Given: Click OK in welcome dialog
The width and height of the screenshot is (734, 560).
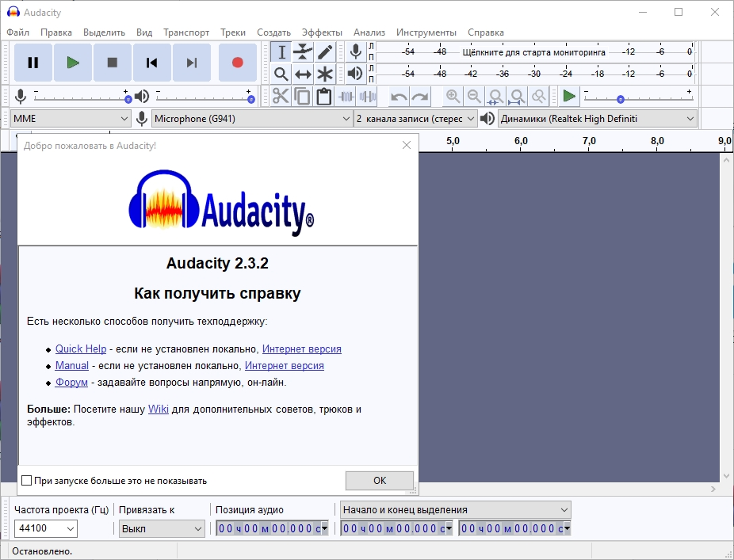Looking at the screenshot, I should click(x=380, y=481).
